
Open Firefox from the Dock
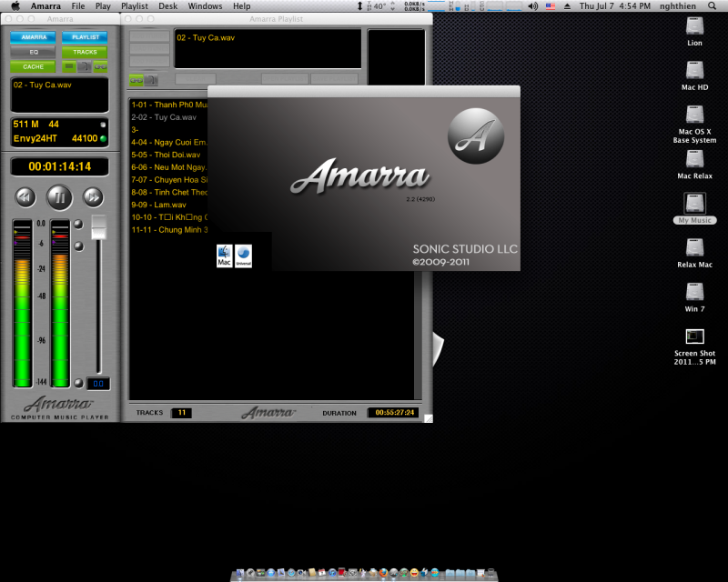383,573
